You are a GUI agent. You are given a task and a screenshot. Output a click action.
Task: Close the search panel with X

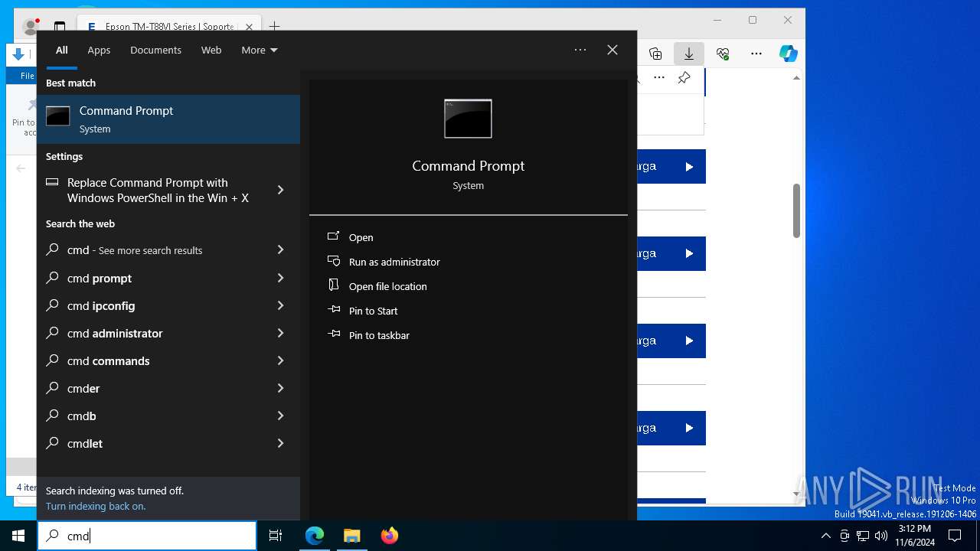coord(612,50)
